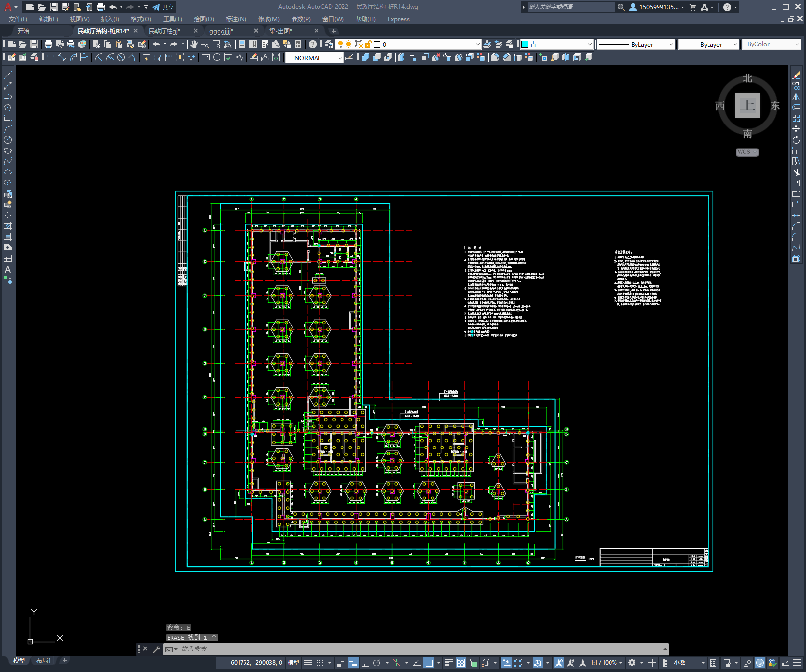Activate the Pan hand tool
Image resolution: width=806 pixels, height=672 pixels.
194,44
